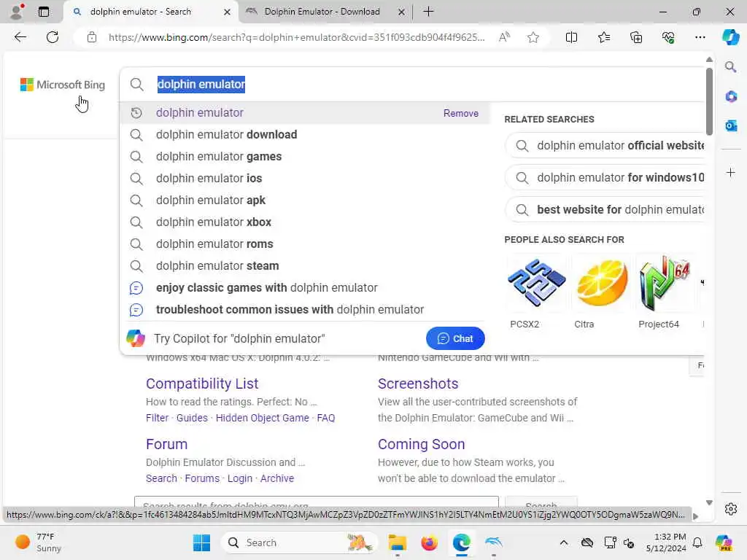Launch Firefox from taskbar
Viewport: 747px width, 560px height.
(x=429, y=542)
